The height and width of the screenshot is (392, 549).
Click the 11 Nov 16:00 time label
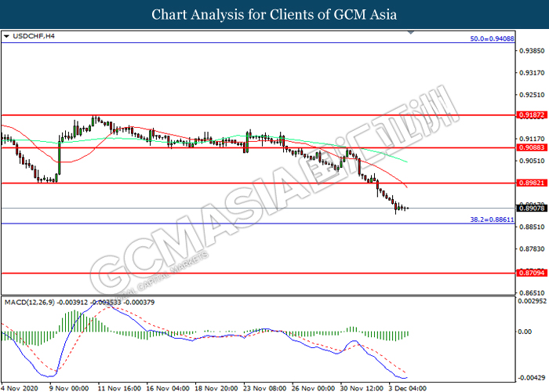pos(119,388)
